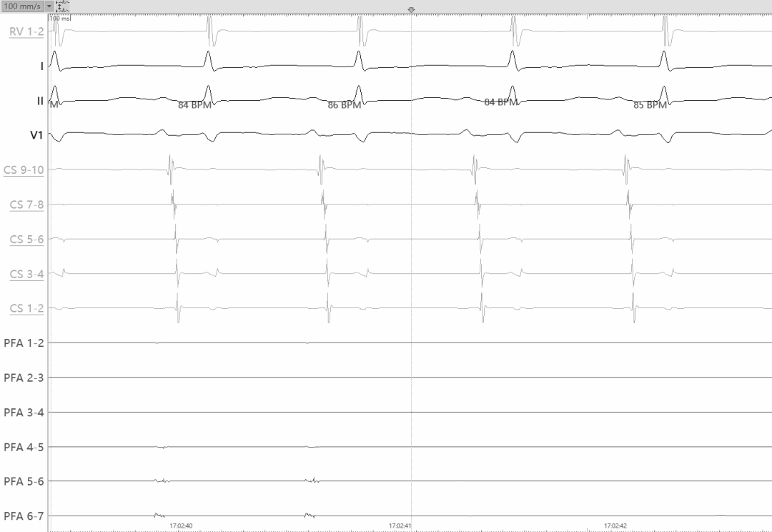Click the 17:02:41 timestamp on time axis

399,526
